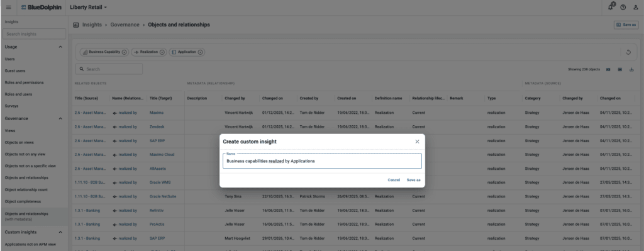
Task: Click the export download icon
Action: click(631, 69)
